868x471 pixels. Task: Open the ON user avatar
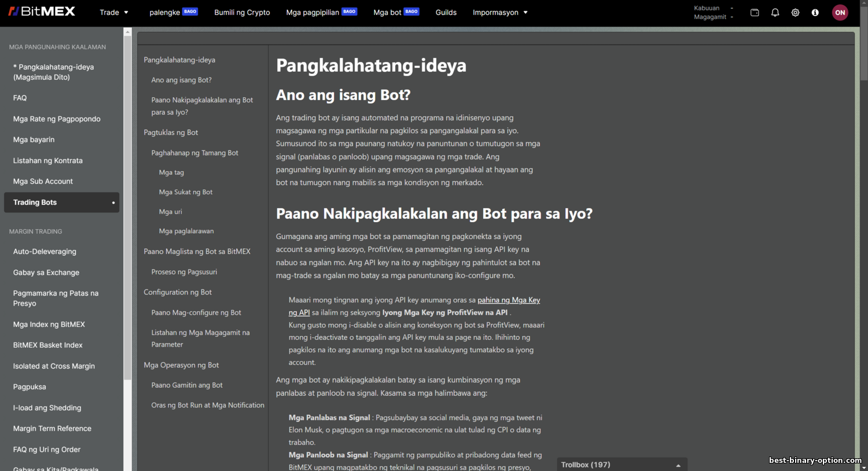coord(840,12)
